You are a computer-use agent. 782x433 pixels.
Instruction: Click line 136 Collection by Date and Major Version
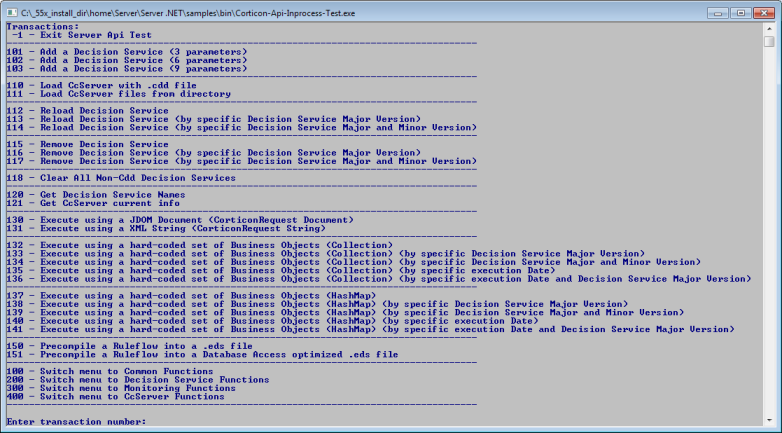tap(379, 279)
